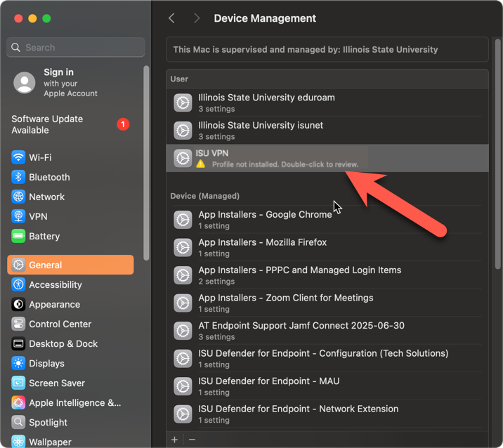This screenshot has height=448, width=503.
Task: Click the minus button to remove profile
Action: click(192, 440)
